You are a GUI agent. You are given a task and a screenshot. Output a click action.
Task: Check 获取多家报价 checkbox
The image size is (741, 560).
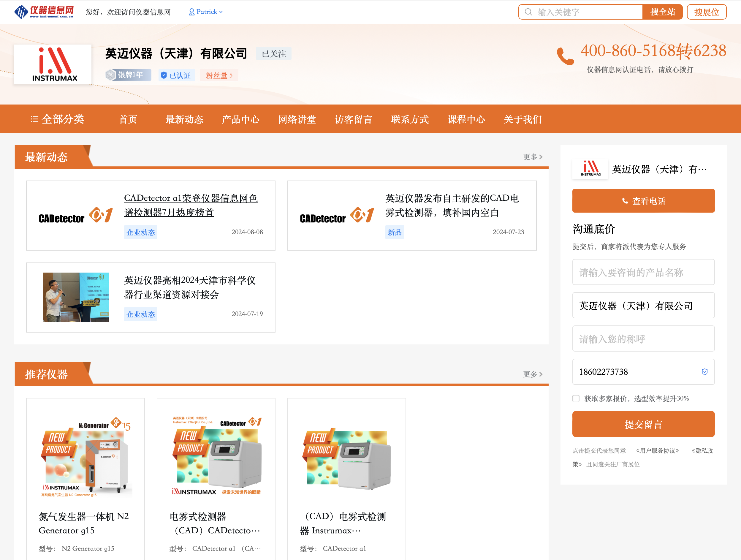click(x=576, y=398)
